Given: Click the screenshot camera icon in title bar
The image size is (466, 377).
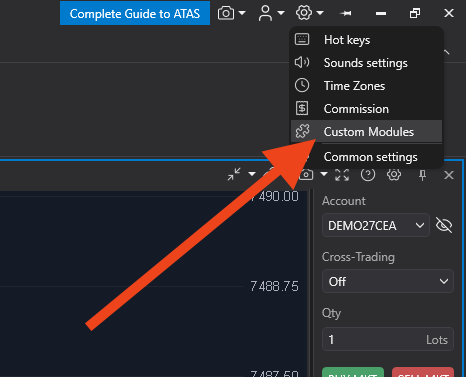Looking at the screenshot, I should pyautogui.click(x=226, y=13).
